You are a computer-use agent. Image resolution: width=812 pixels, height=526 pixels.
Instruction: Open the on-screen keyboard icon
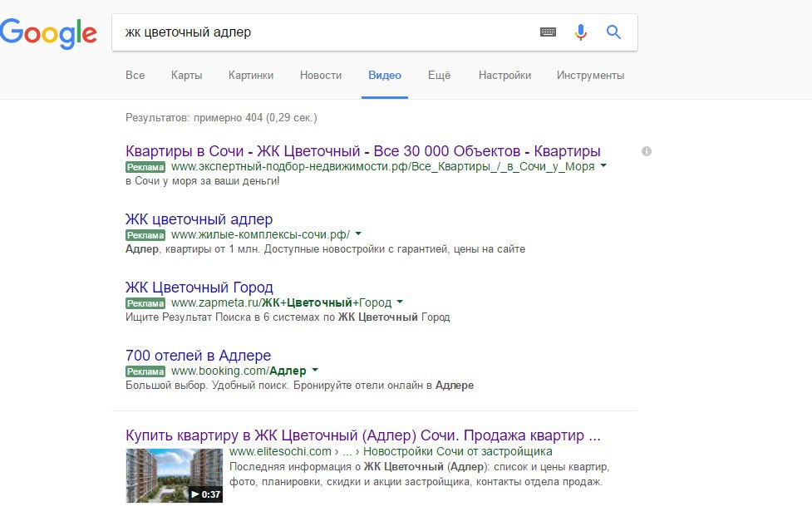click(548, 32)
